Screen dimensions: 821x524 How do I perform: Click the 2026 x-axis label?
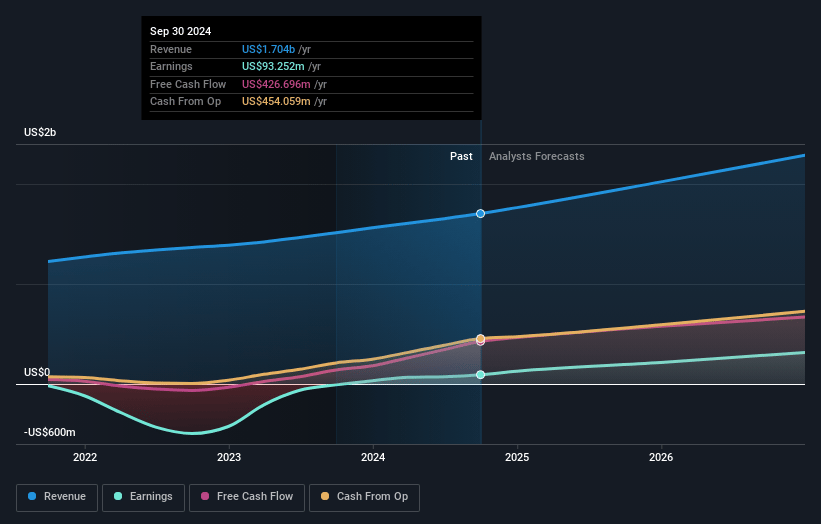(x=661, y=457)
